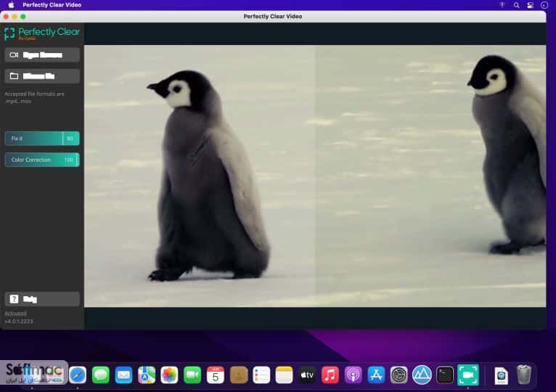Click the Perfectly Clear logo in the sidebar
This screenshot has width=556, height=392.
42,33
